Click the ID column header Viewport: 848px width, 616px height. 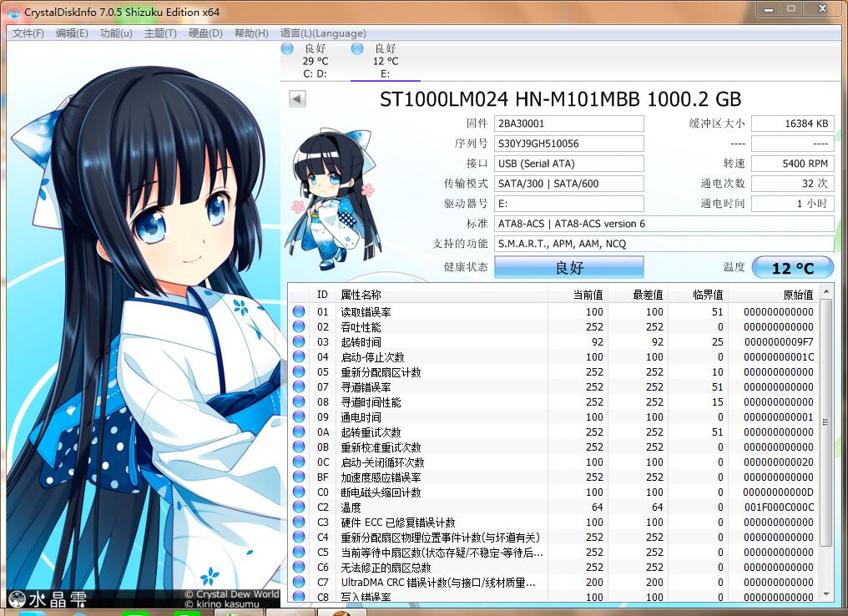[322, 295]
